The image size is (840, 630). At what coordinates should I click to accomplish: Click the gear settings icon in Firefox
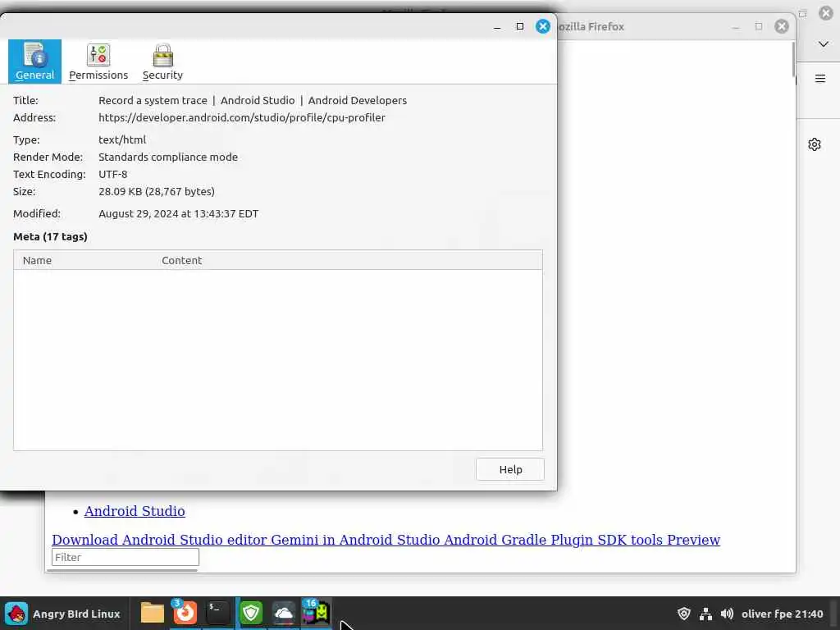815,144
